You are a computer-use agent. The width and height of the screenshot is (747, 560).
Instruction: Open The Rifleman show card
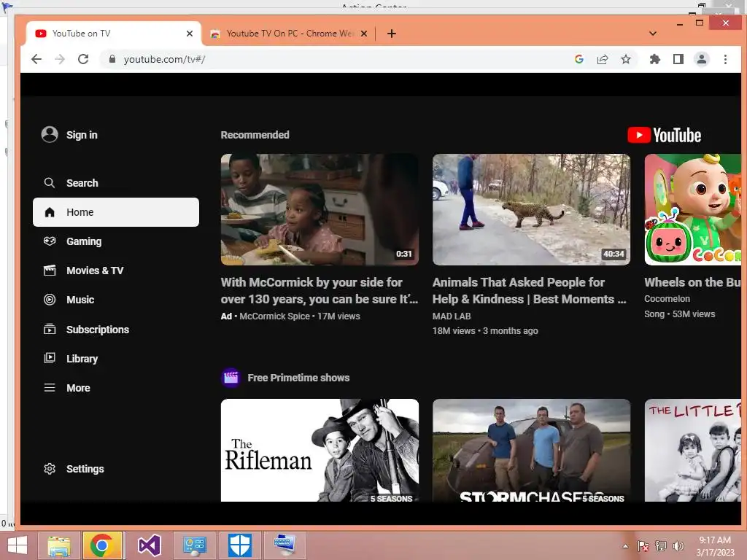(320, 450)
